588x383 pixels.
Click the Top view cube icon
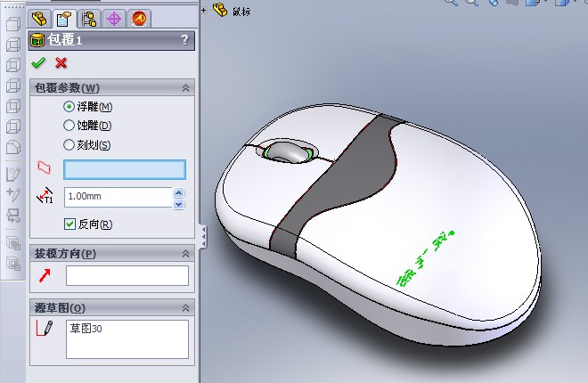point(13,106)
